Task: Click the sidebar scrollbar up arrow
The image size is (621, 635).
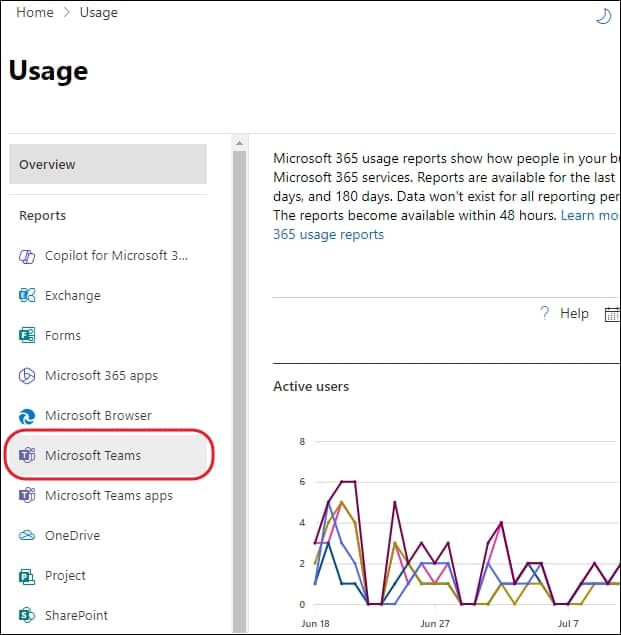Action: pos(239,143)
